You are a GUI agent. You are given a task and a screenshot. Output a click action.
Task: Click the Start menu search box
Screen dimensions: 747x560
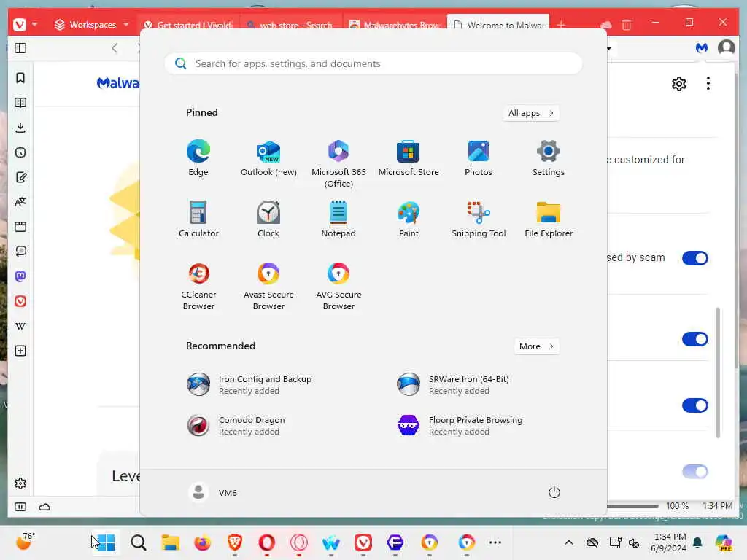pos(373,63)
